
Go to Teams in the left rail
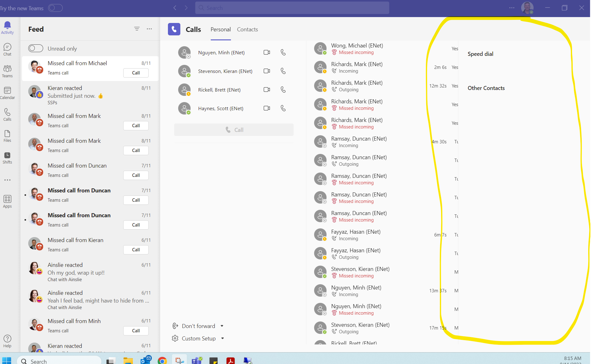click(7, 71)
